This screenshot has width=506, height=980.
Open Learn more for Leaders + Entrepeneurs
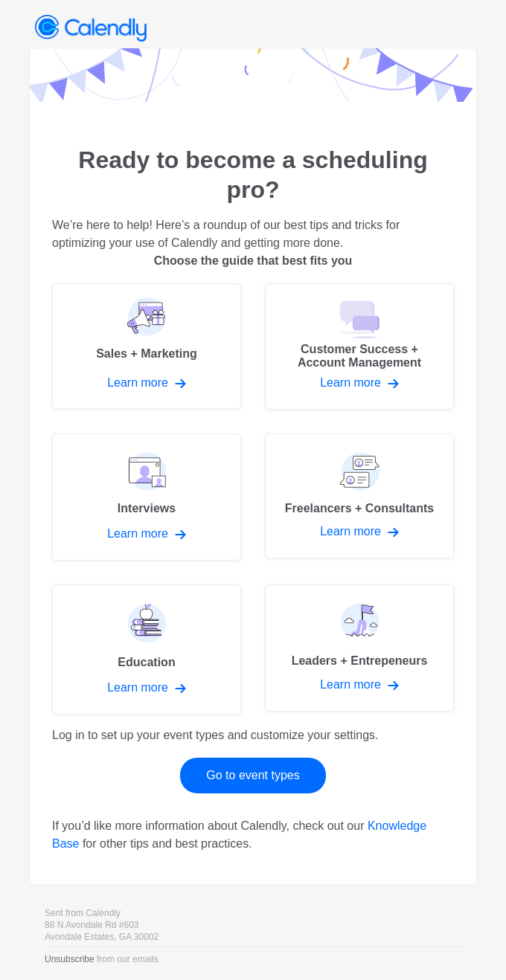[350, 684]
